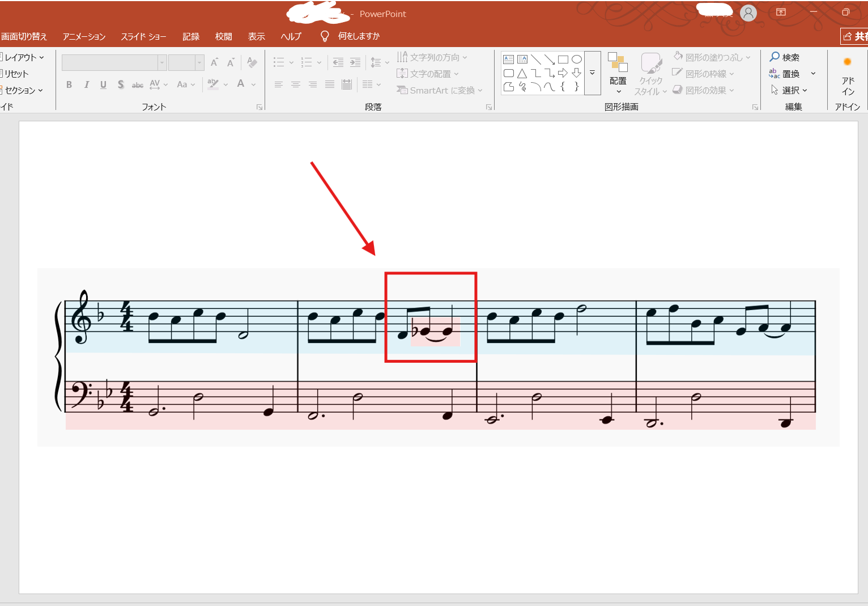Screen dimensions: 868x606
Task: Clear all text formatting with the eraser icon
Action: coord(253,62)
